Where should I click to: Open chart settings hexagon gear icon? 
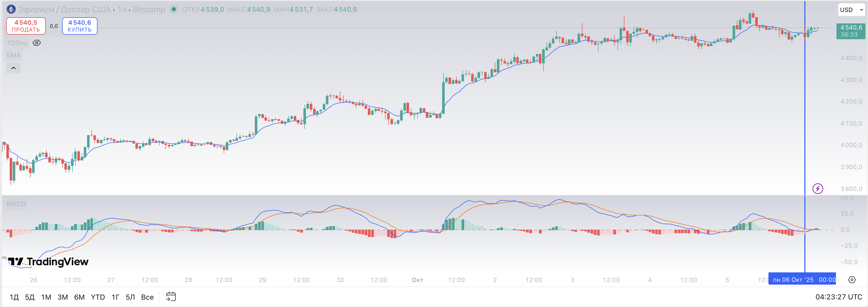click(851, 280)
